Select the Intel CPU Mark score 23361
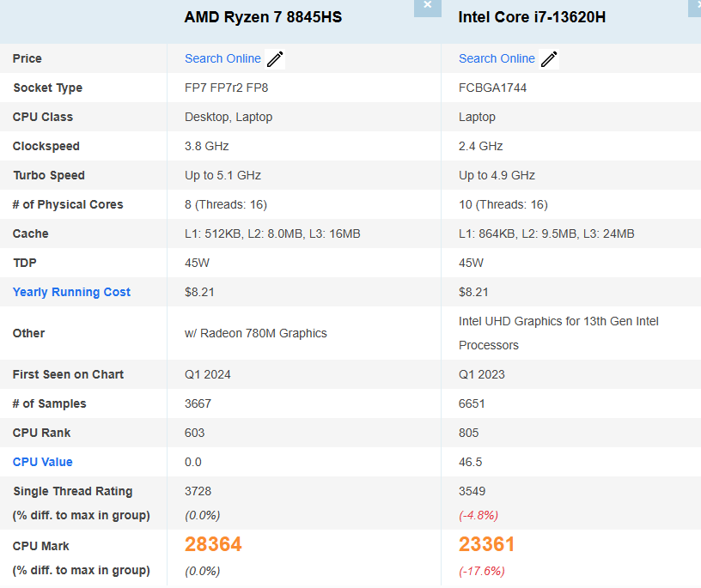The image size is (701, 588). coord(487,544)
